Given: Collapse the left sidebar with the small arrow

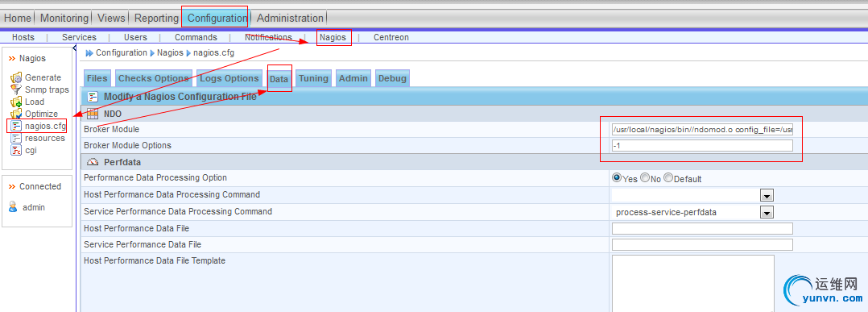Looking at the screenshot, I should coord(75,48).
